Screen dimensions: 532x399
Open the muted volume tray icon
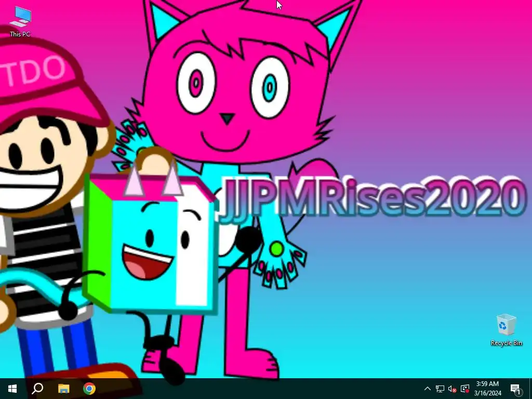[453, 389]
